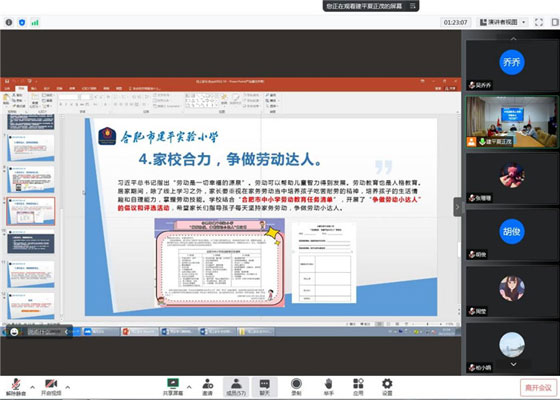Open the 文件 tab in PowerPoint ribbon

point(7,88)
